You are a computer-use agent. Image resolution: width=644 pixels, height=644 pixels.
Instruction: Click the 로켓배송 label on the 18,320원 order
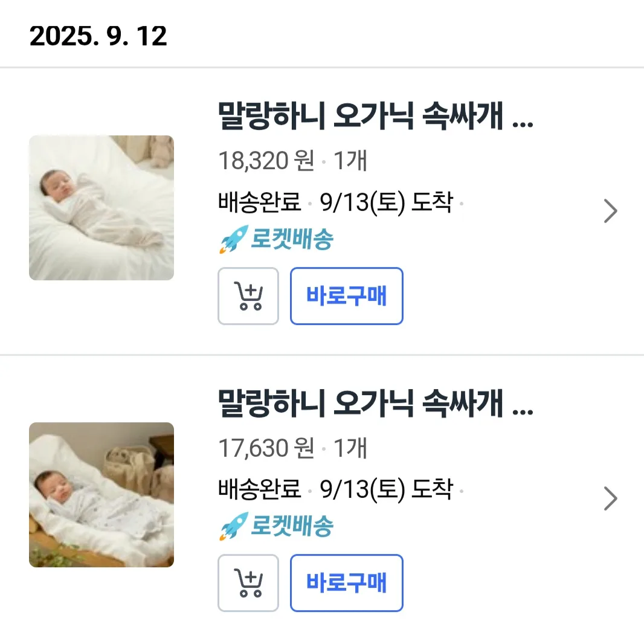tap(292, 240)
